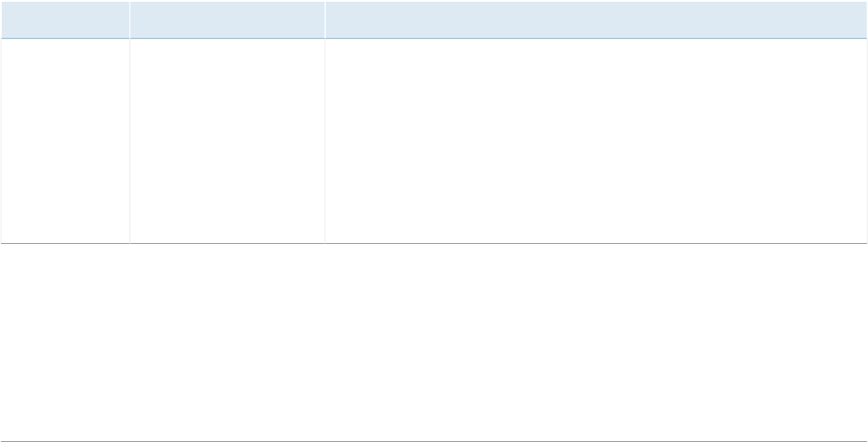Click the first column's blue header cell
868x442 pixels.
click(65, 19)
